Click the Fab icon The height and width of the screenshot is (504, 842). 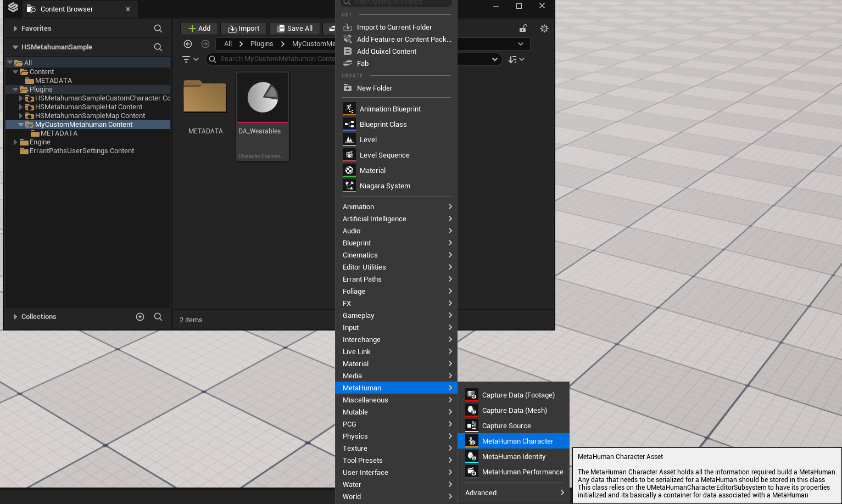pos(348,63)
